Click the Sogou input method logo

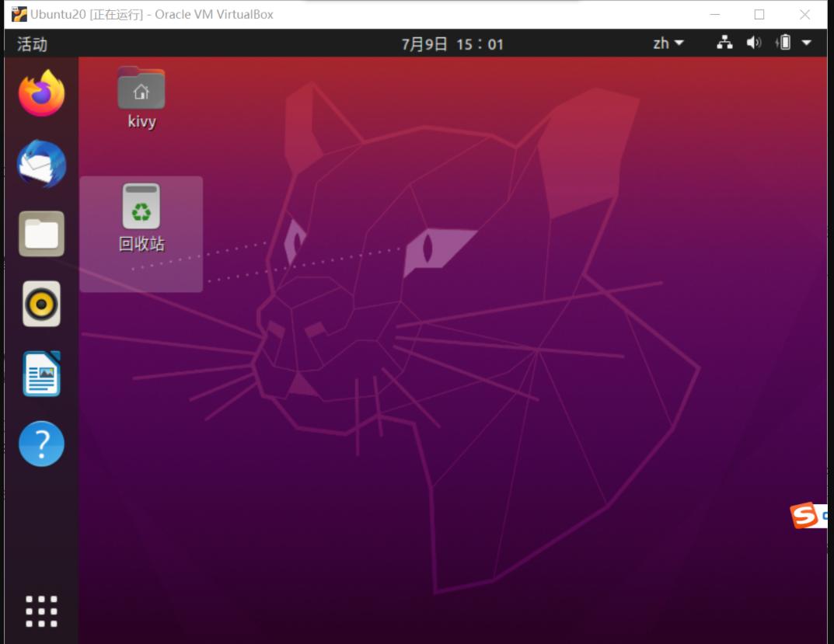pos(802,513)
